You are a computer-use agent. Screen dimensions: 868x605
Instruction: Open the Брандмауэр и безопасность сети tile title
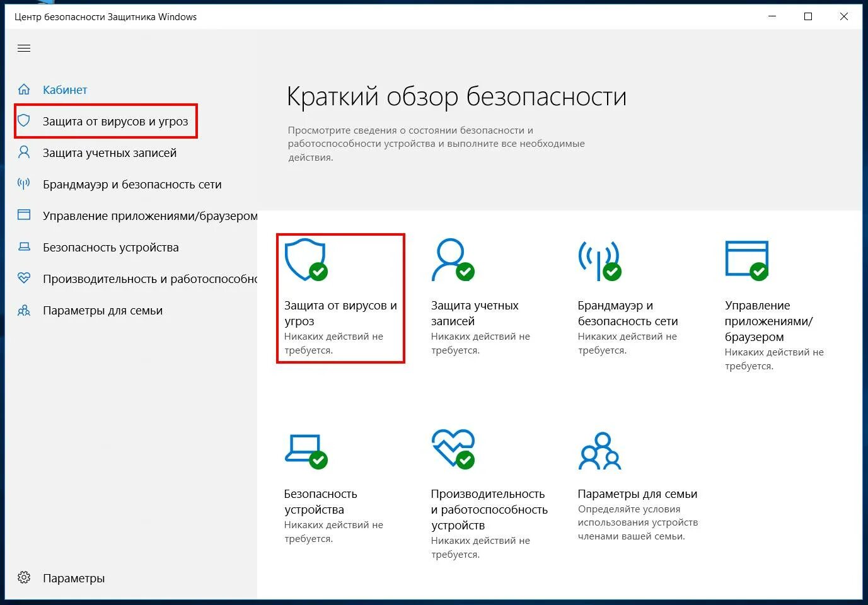pos(628,313)
